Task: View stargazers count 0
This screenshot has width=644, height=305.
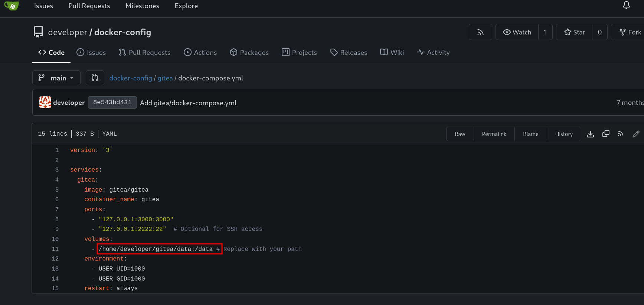Action: tap(599, 32)
